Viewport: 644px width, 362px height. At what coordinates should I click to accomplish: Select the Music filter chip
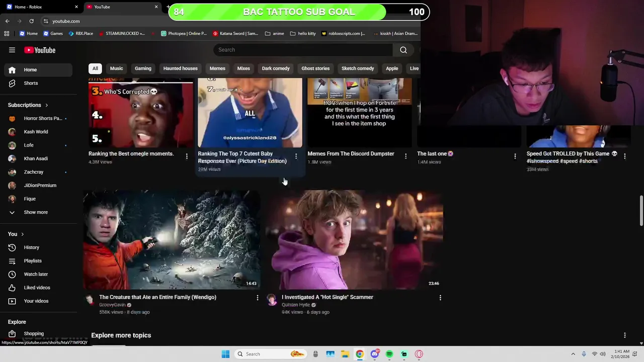point(116,68)
